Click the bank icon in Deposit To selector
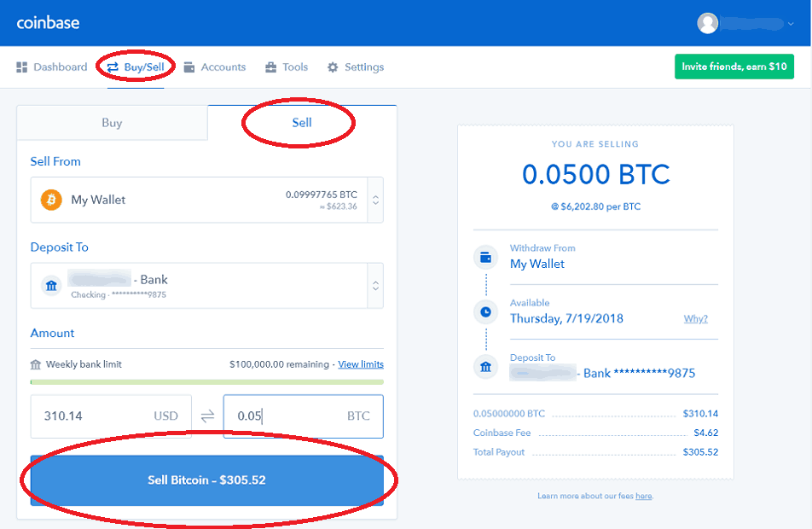 [x=51, y=286]
